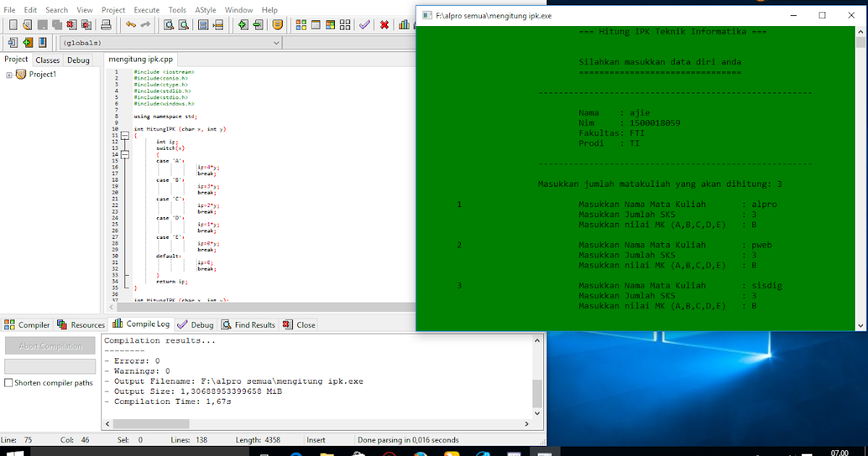Add a file to the project
The height and width of the screenshot is (456, 868).
click(243, 25)
